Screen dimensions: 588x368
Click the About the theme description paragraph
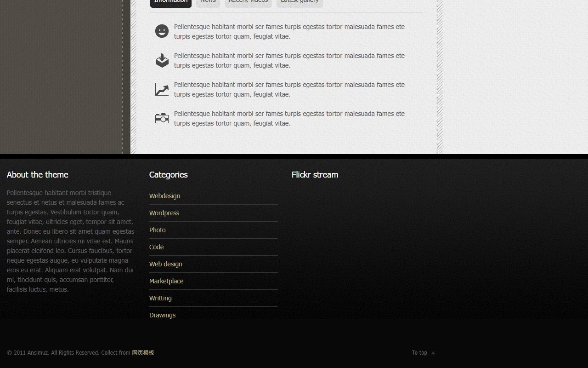coord(71,241)
